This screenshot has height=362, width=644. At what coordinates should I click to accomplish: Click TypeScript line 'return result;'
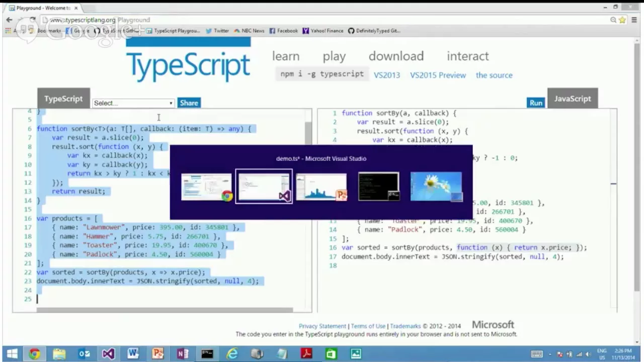pyautogui.click(x=78, y=192)
